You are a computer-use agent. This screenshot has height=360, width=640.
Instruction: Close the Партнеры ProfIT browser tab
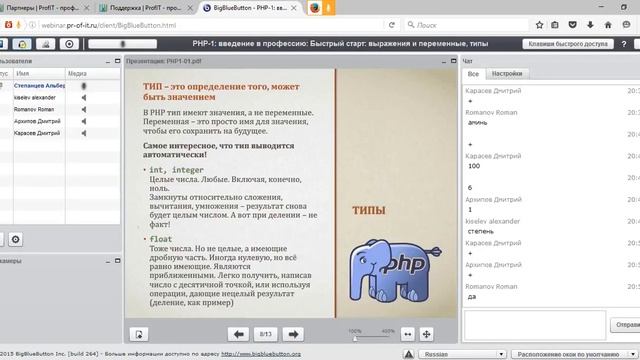coord(87,8)
